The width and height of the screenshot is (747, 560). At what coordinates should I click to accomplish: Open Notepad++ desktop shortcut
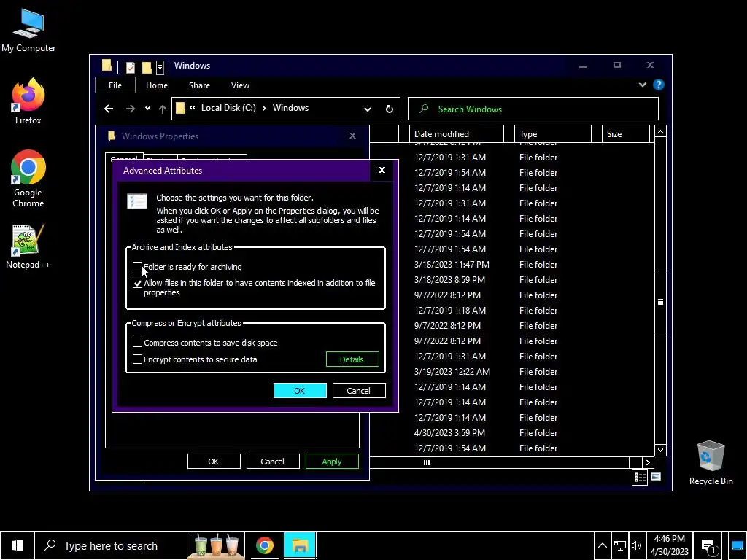point(28,246)
